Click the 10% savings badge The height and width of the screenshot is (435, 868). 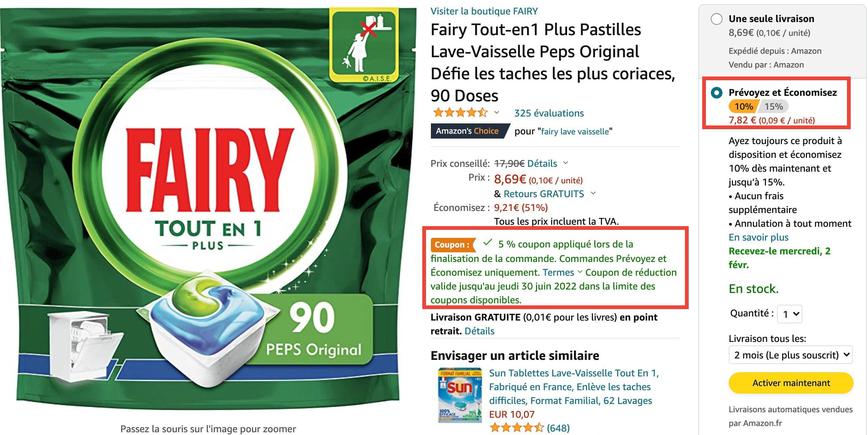pos(743,107)
